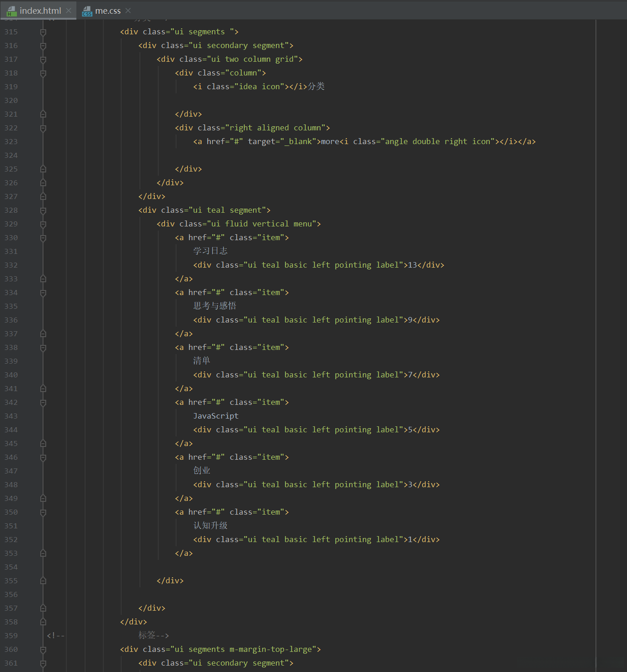Switch to the index.html tab
The image size is (627, 672).
40,11
